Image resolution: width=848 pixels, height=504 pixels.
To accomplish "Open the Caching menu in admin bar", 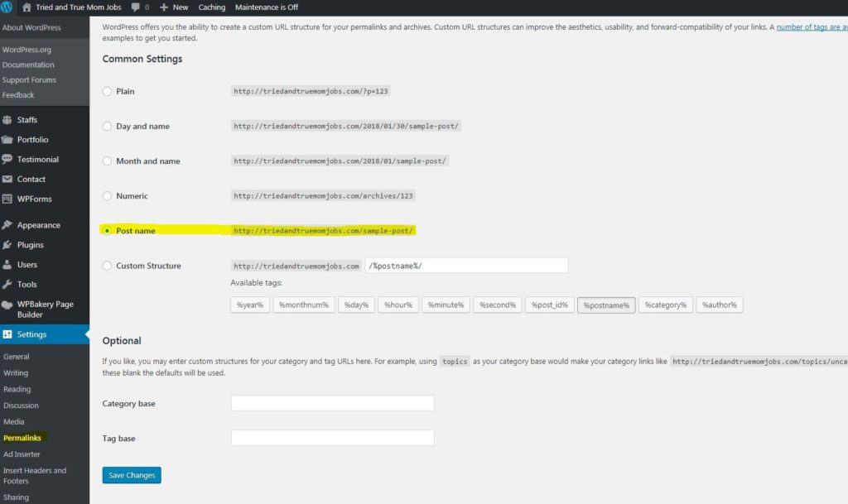I will [x=211, y=7].
